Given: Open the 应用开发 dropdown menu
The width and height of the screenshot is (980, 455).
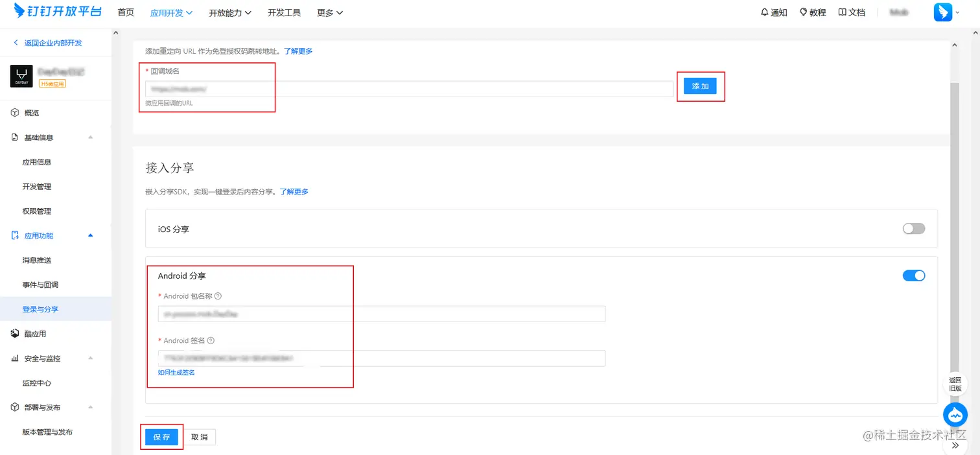Looking at the screenshot, I should click(171, 13).
